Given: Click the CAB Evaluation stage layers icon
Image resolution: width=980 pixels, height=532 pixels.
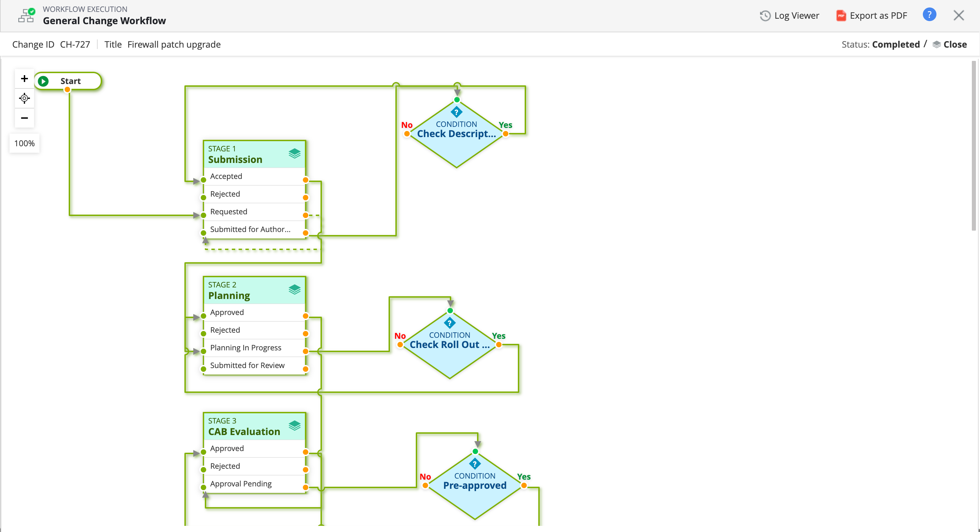Looking at the screenshot, I should [x=294, y=426].
